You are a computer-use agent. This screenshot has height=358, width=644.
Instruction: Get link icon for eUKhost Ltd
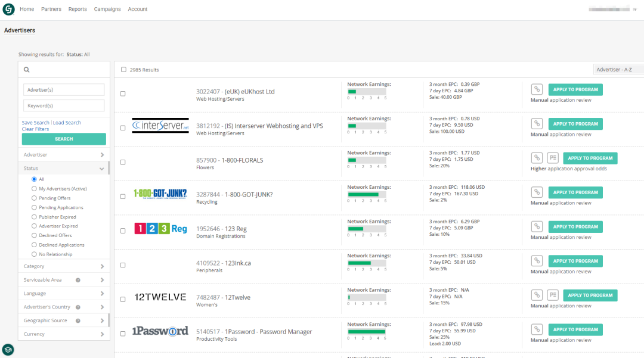coord(537,89)
